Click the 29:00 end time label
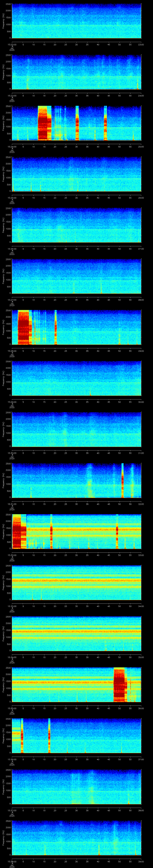The width and height of the screenshot is (153, 868). coord(141,351)
